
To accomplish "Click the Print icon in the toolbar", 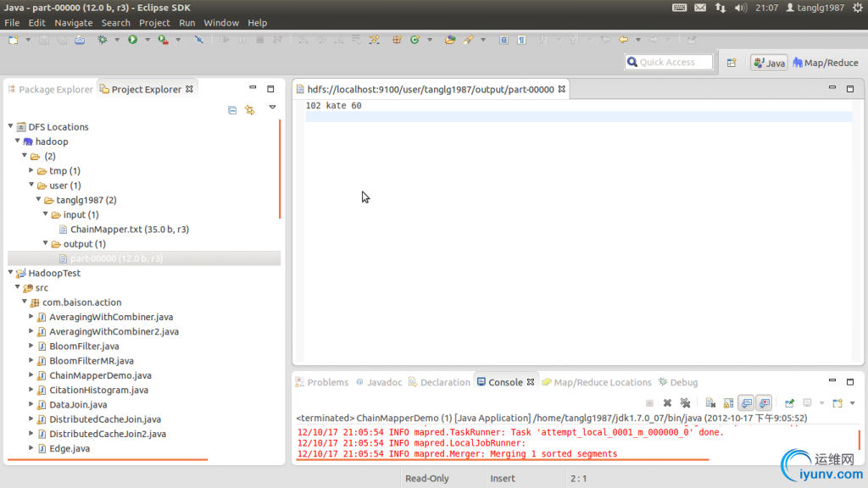I will (x=80, y=40).
